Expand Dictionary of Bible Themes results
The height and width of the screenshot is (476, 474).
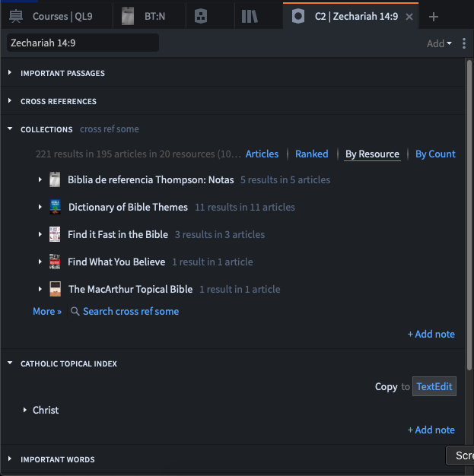point(40,207)
